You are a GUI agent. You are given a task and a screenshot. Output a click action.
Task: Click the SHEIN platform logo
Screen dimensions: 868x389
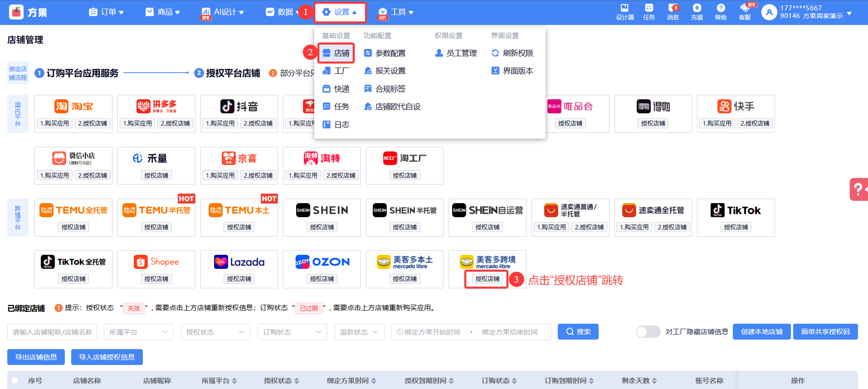(x=322, y=210)
